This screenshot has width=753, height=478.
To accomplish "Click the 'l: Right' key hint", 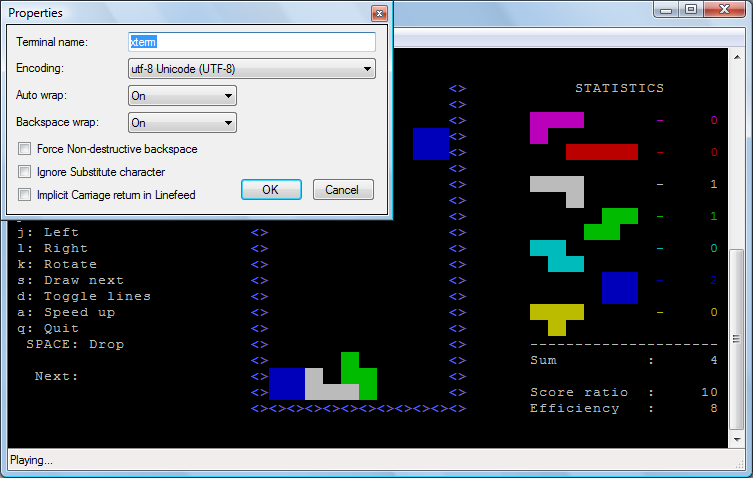I will point(52,248).
